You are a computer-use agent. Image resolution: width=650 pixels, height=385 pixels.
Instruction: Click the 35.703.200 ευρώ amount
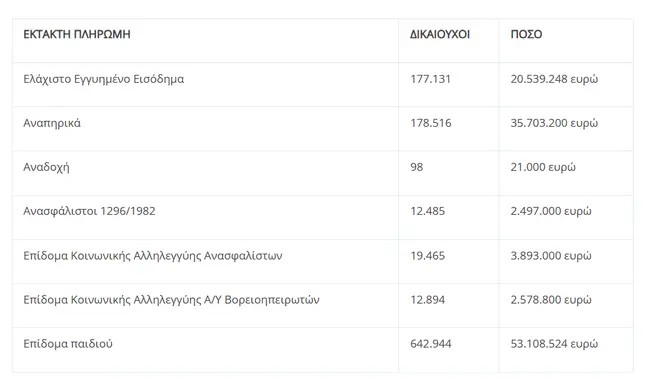tap(554, 123)
